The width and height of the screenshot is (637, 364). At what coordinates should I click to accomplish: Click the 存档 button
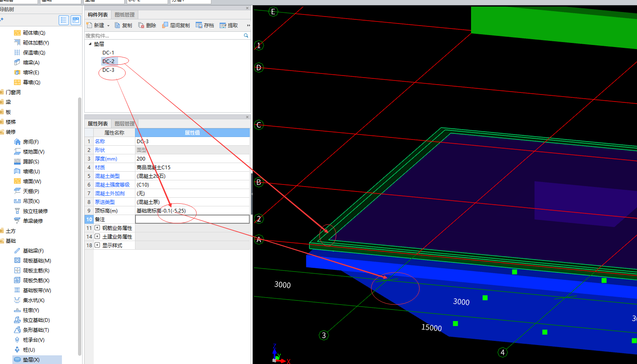click(205, 26)
